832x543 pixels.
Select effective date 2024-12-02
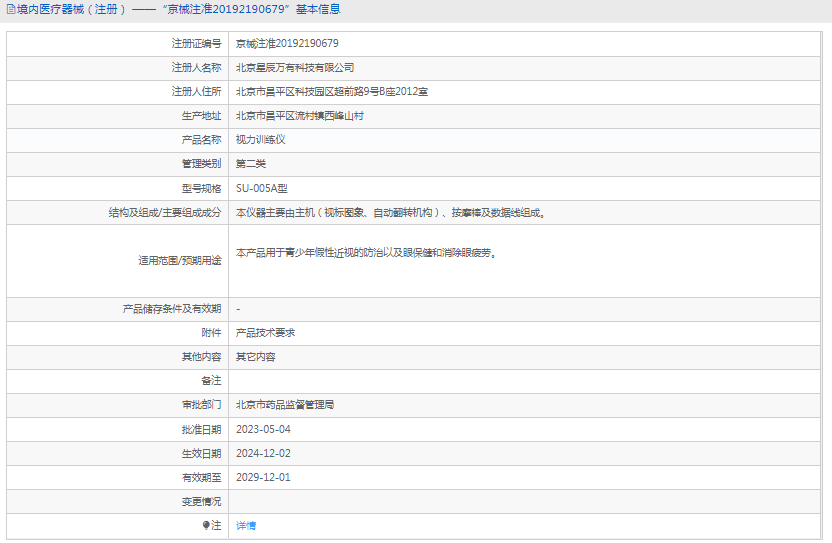263,453
